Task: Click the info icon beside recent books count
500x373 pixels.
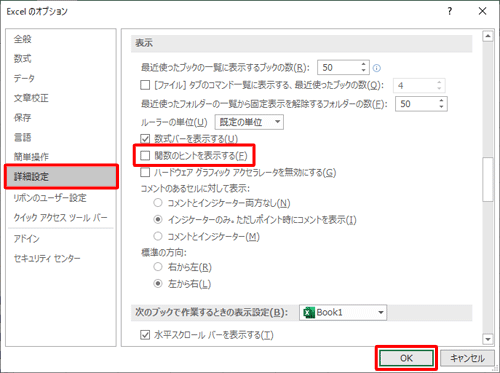Action: point(377,68)
